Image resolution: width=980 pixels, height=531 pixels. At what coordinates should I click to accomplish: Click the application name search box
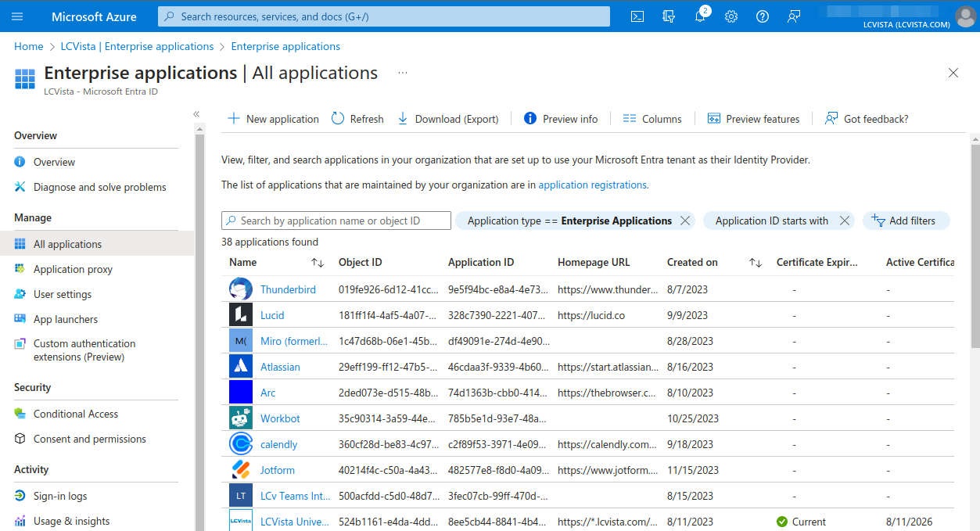click(x=336, y=220)
